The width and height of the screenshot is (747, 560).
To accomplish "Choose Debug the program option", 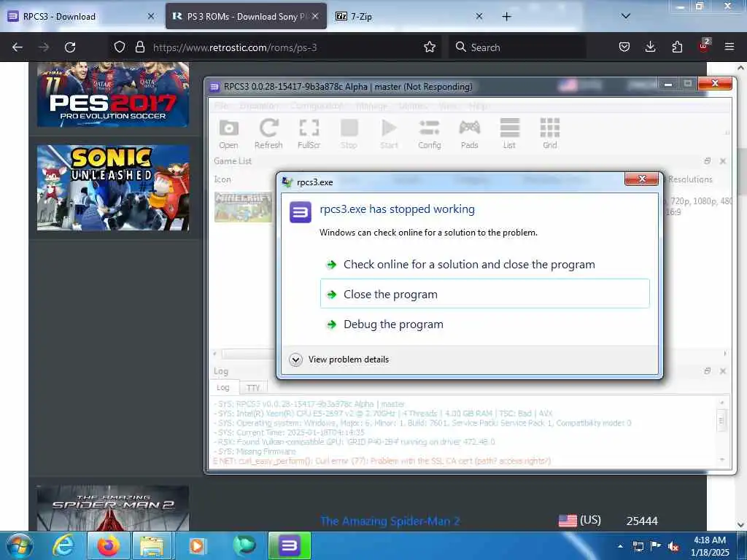I will coord(484,324).
